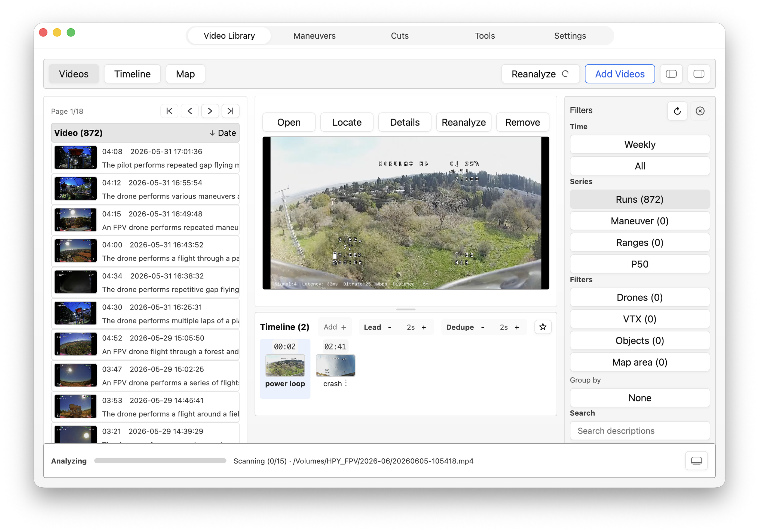Reanalyze the selected video

pyautogui.click(x=463, y=122)
